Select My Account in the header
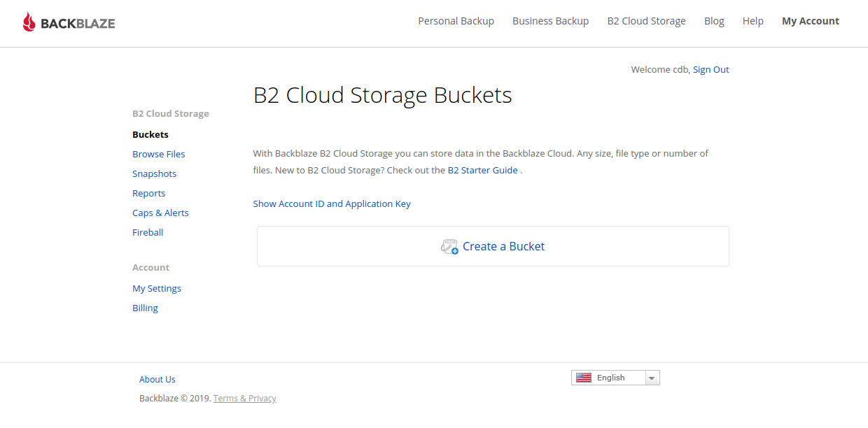868x428 pixels. (x=811, y=21)
